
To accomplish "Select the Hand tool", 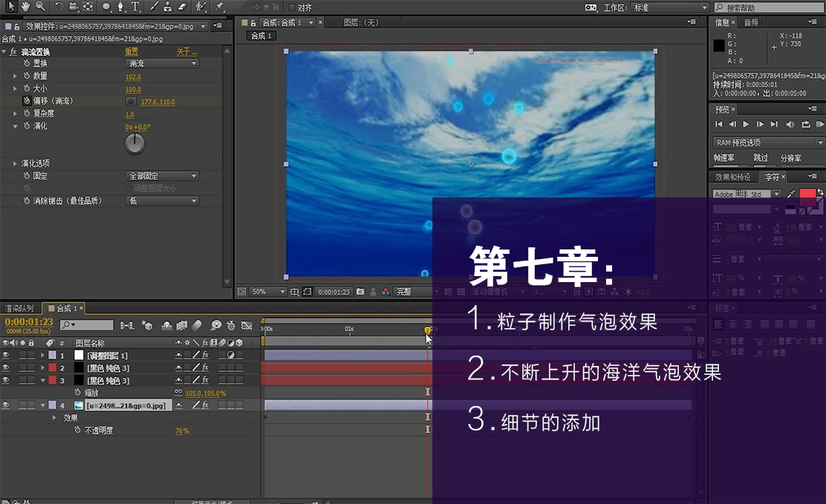I will 25,7.
